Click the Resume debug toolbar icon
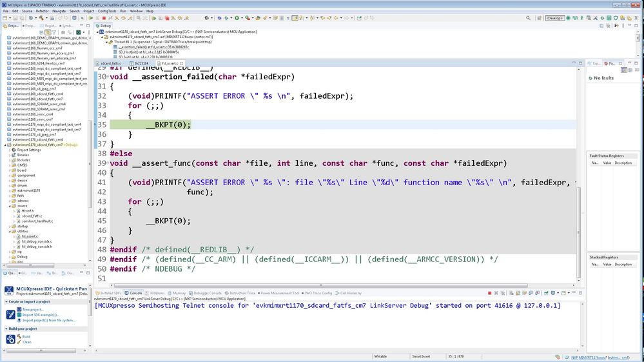The height and width of the screenshot is (362, 644). (x=91, y=18)
